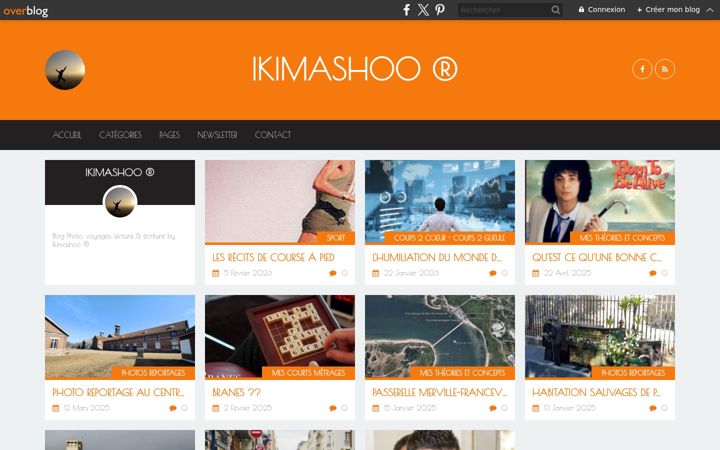Open the RSS feed icon in header
Viewport: 720px width, 450px height.
[x=664, y=69]
